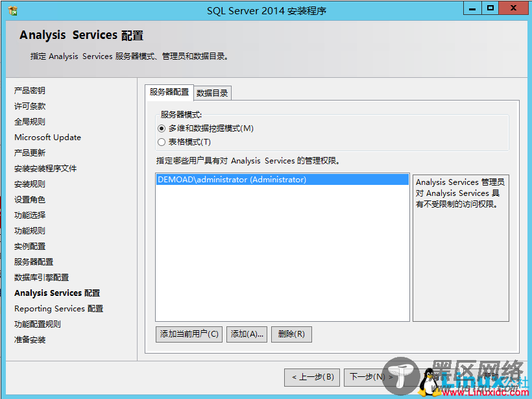Click 功能规则 step in sidebar

tap(29, 231)
